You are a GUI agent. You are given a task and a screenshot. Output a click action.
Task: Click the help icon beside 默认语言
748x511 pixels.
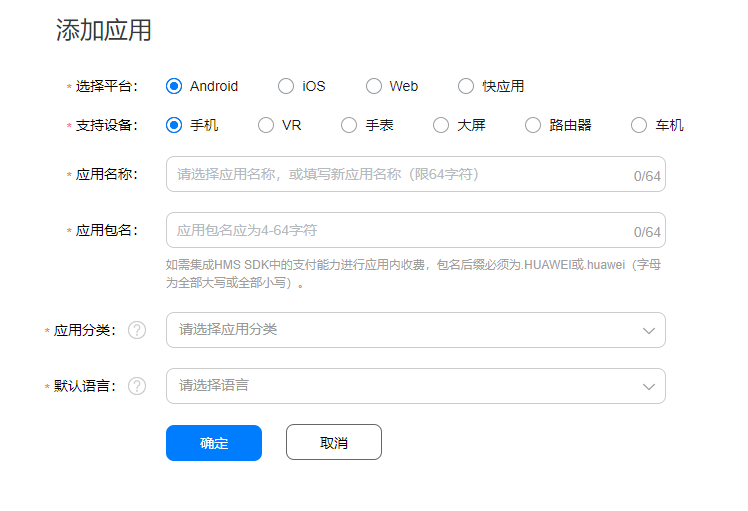click(x=137, y=386)
